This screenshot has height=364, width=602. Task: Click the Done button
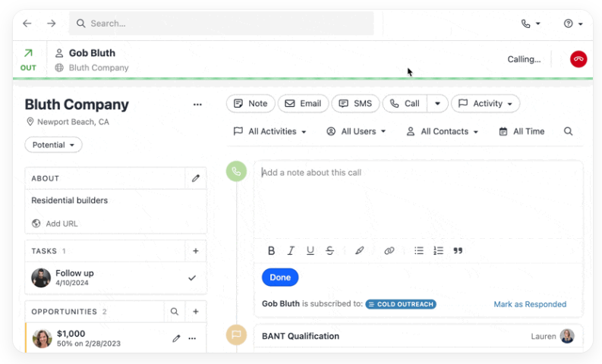tap(280, 278)
